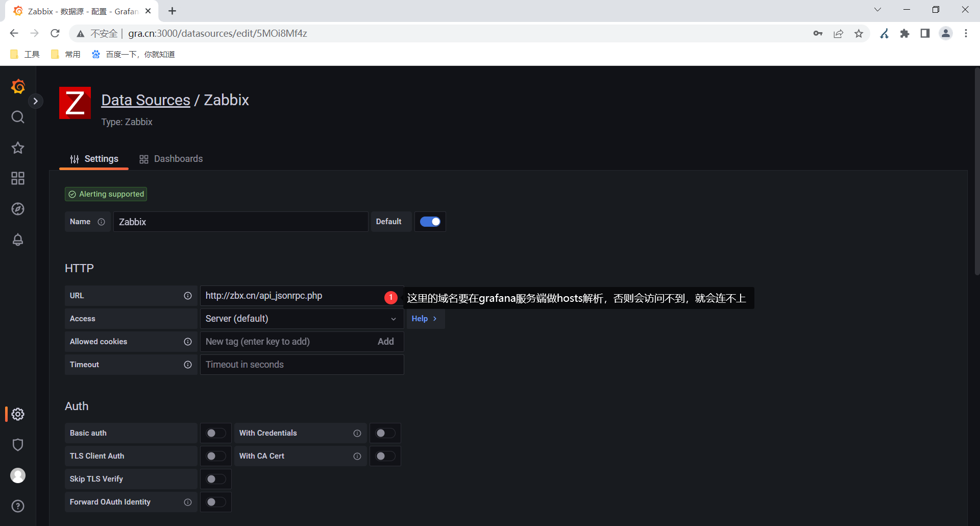Screen dimensions: 980x526
Task: Open the Dashboards grid icon in sidebar
Action: [x=18, y=178]
